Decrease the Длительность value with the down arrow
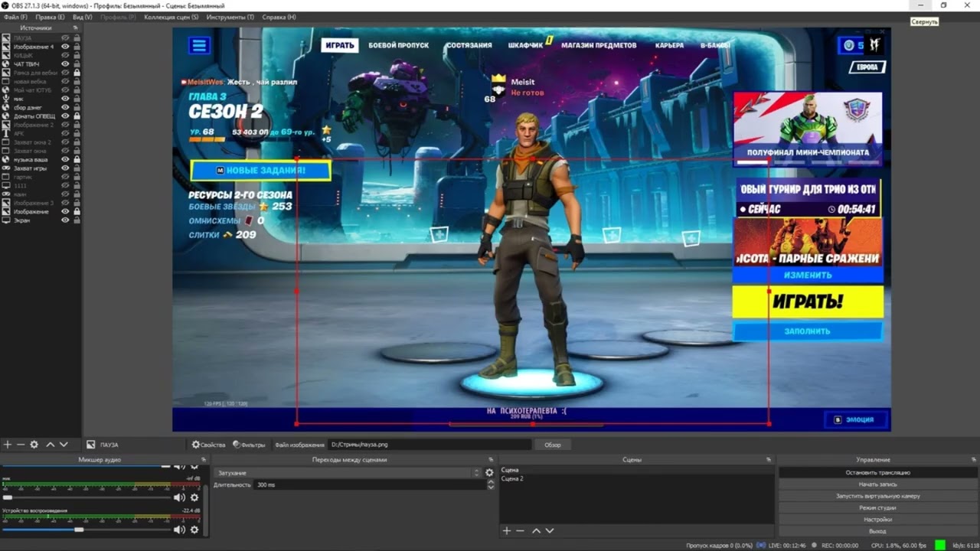 [x=490, y=487]
